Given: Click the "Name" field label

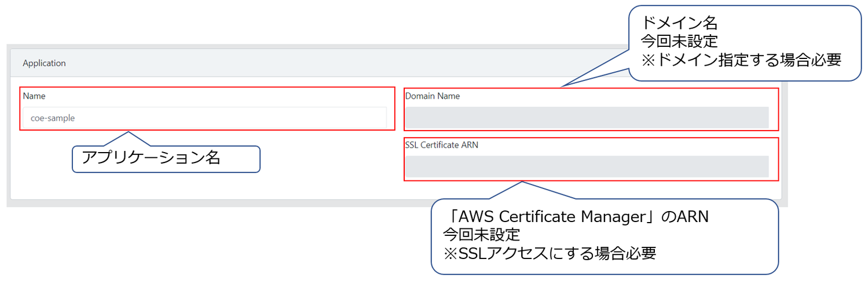Looking at the screenshot, I should [34, 96].
